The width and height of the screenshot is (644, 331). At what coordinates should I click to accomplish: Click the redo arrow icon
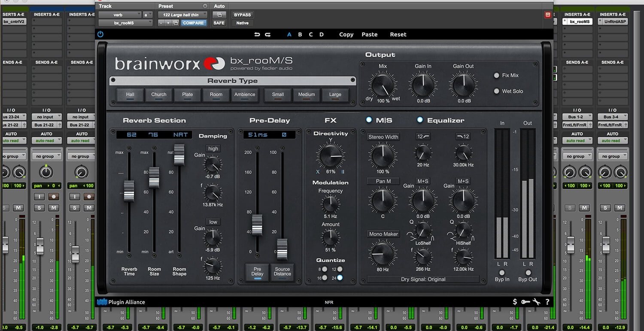[x=267, y=34]
